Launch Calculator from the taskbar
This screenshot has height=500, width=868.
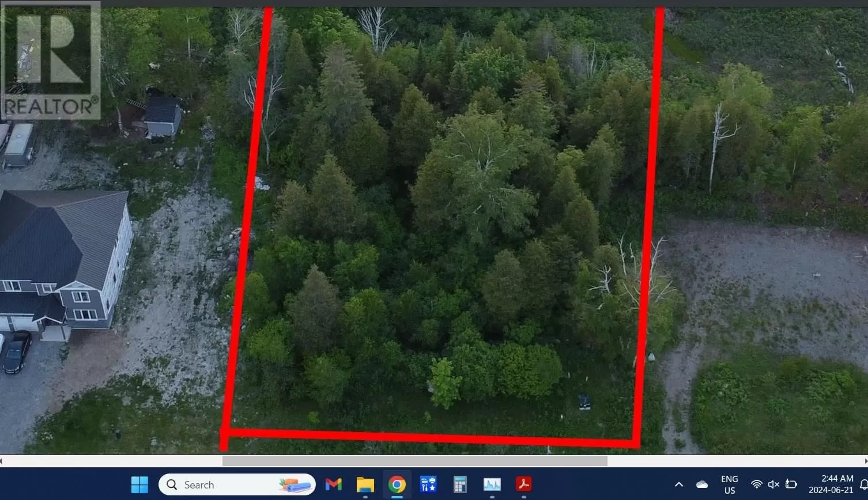(460, 484)
